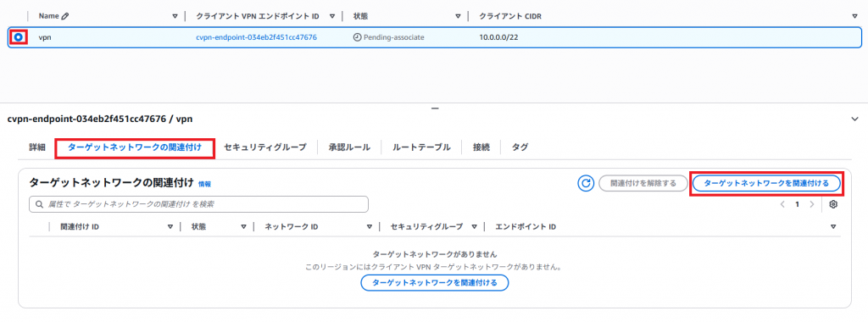This screenshot has width=868, height=322.
Task: Switch to the 接続 tab
Action: (x=481, y=147)
